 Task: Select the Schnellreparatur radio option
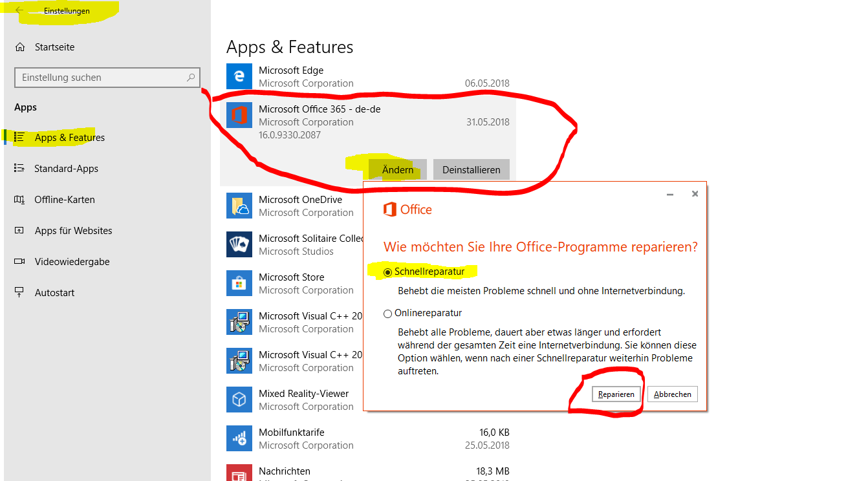click(x=388, y=272)
